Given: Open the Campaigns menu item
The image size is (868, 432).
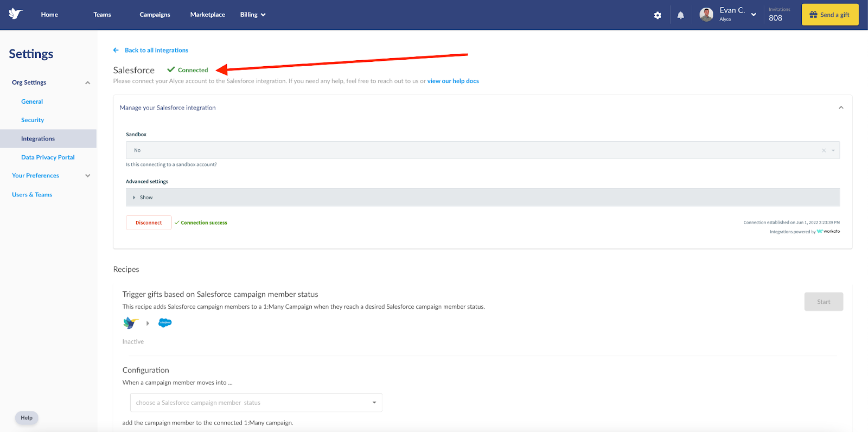Looking at the screenshot, I should pos(155,15).
